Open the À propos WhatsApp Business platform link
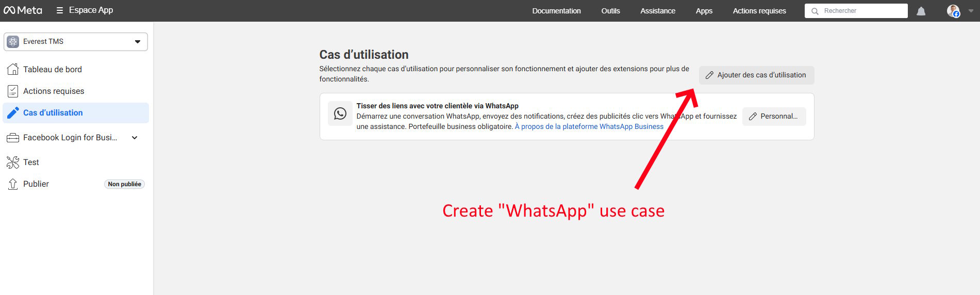The image size is (980, 295). click(589, 127)
